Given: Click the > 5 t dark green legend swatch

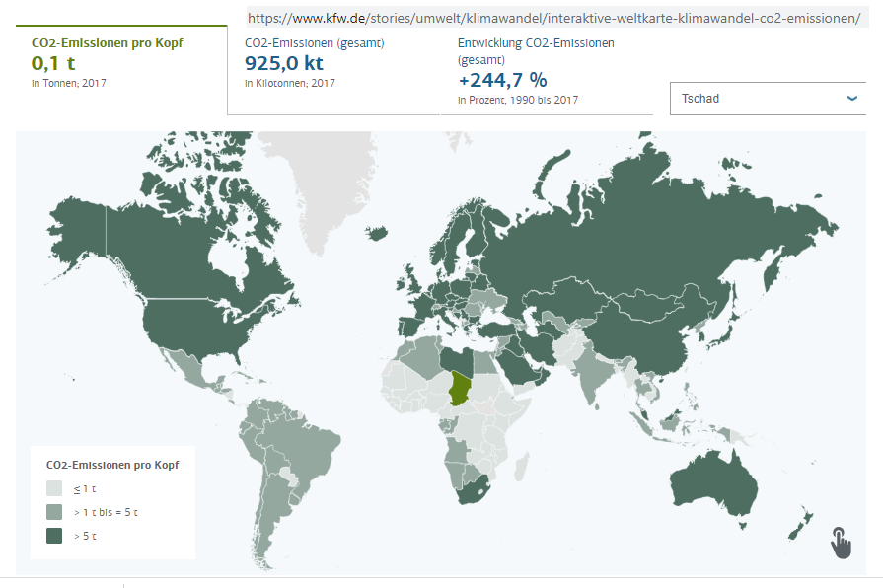Looking at the screenshot, I should (x=54, y=536).
